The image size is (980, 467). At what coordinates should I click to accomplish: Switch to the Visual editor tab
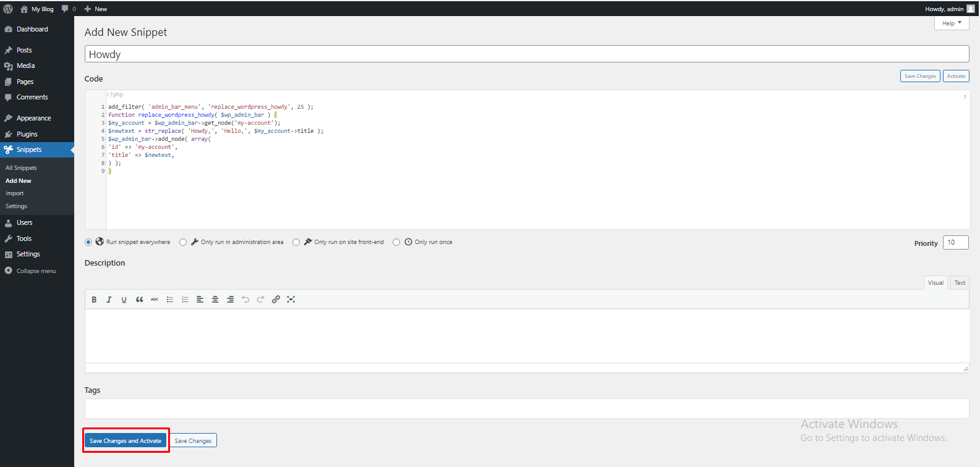(935, 283)
